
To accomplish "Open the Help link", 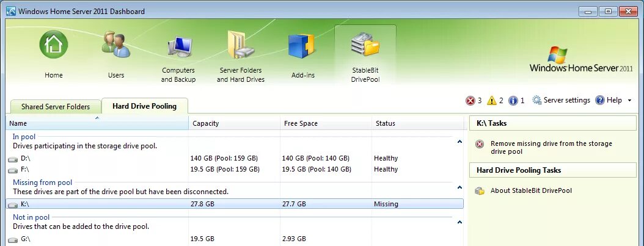I will 615,100.
